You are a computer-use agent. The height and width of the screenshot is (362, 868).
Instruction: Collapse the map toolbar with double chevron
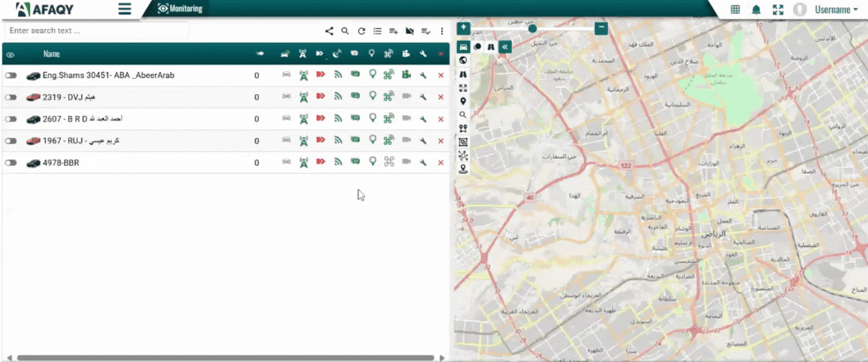[505, 46]
